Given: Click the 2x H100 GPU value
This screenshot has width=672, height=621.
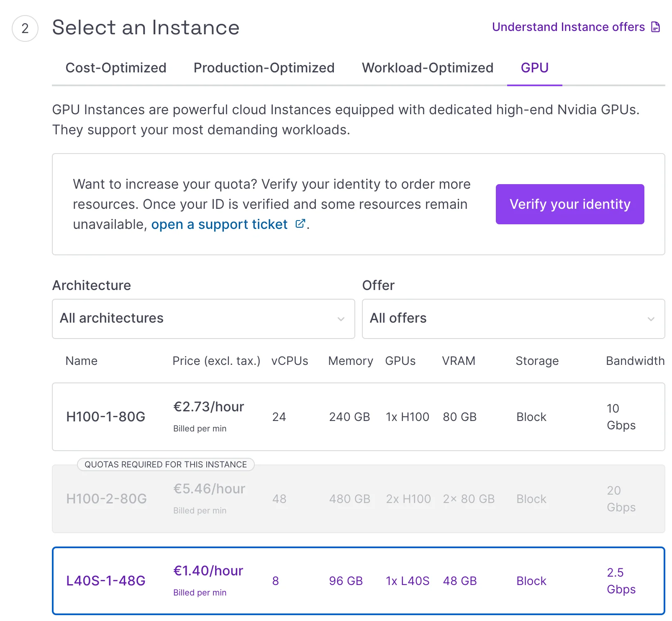Looking at the screenshot, I should point(408,499).
